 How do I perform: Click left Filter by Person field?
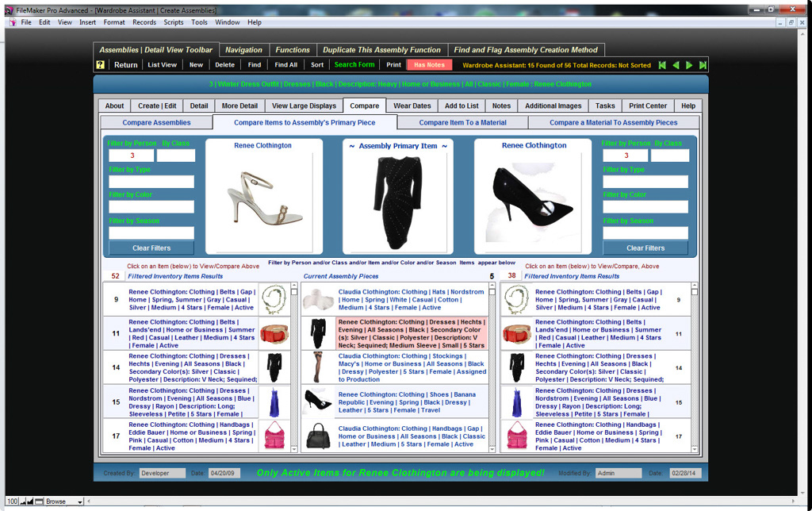tap(132, 156)
